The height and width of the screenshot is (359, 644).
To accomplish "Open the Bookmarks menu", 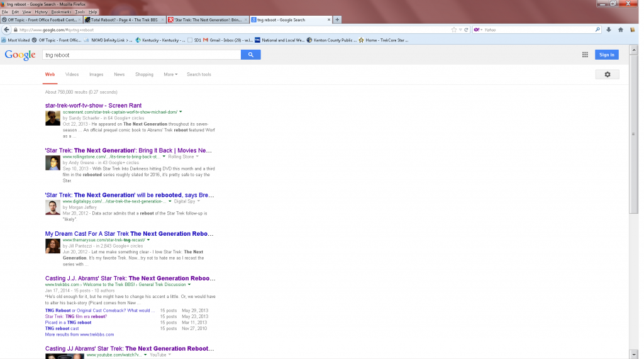I will click(x=61, y=12).
